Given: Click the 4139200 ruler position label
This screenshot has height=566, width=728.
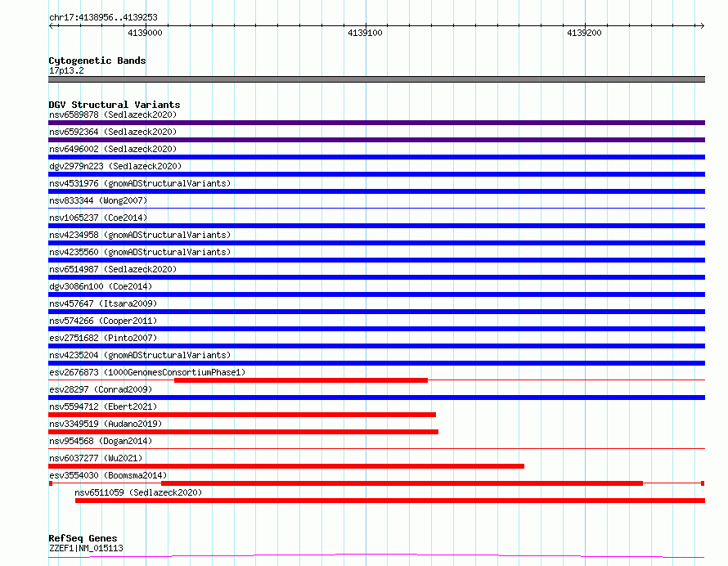Looking at the screenshot, I should pos(584,33).
